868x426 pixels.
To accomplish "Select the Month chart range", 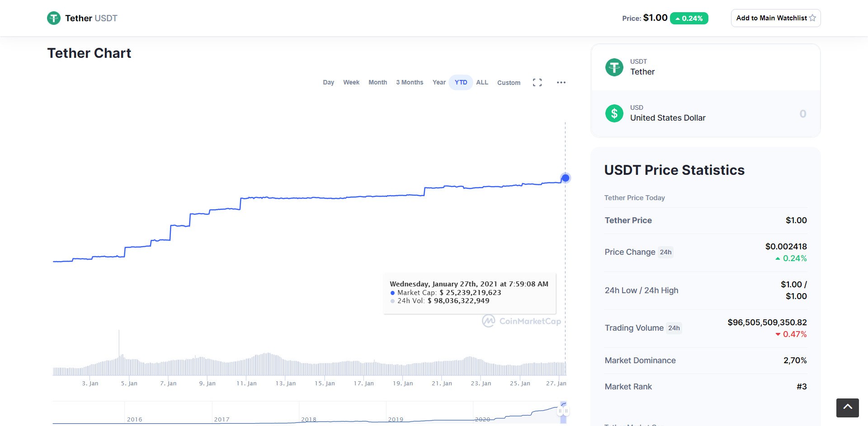I will 377,82.
